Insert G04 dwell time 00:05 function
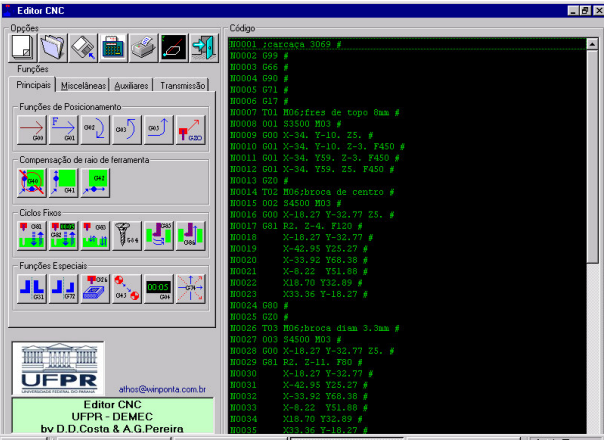The image size is (608, 443). pos(159,289)
